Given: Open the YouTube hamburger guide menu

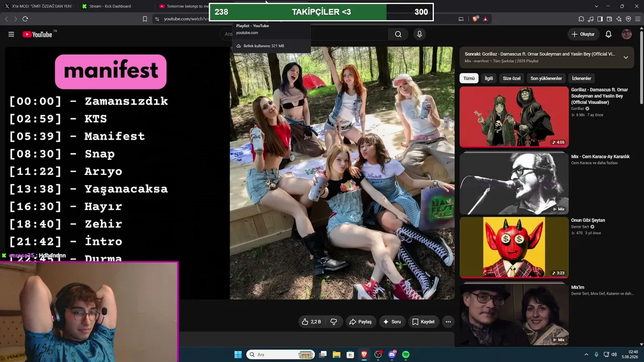Looking at the screenshot, I should click(x=11, y=34).
